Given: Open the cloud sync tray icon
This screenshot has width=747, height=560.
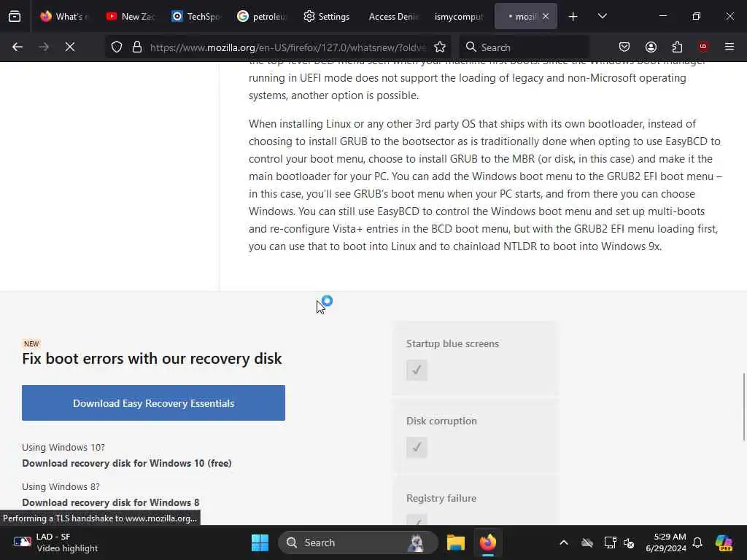Looking at the screenshot, I should [x=587, y=542].
